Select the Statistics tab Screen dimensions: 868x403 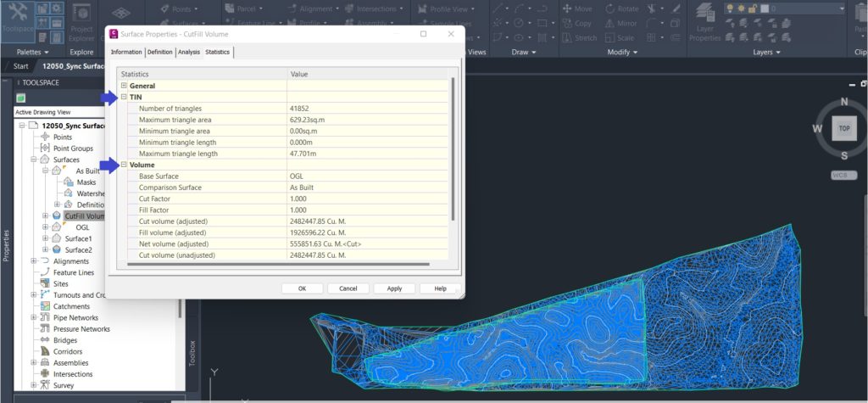click(218, 52)
